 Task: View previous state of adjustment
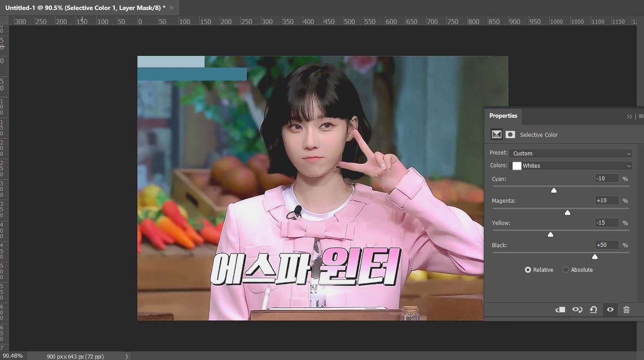coord(577,310)
